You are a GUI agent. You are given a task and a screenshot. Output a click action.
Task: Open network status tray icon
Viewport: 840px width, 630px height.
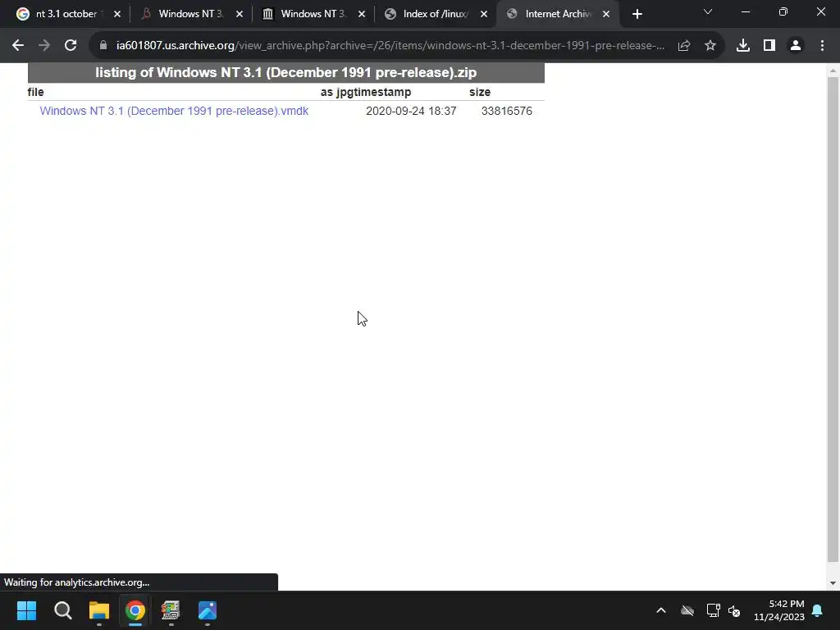coord(713,610)
